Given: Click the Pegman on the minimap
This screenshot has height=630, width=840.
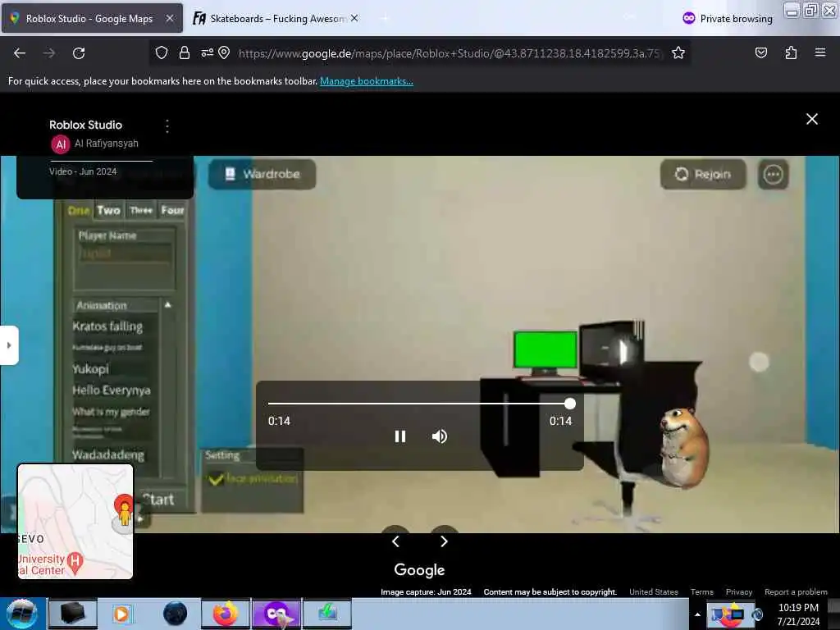Looking at the screenshot, I should pos(125,514).
